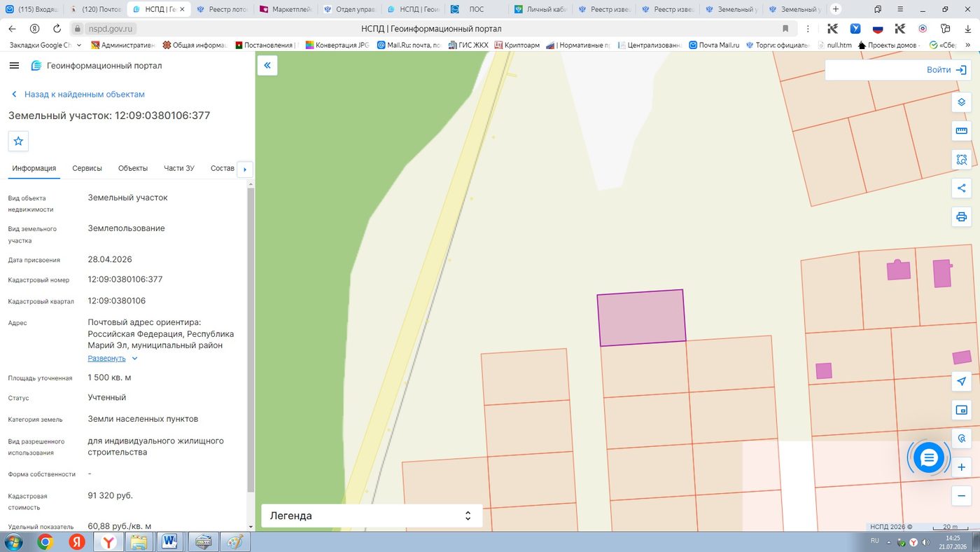Viewport: 980px width, 552px height.
Task: Switch to the Сервисы tab
Action: (x=87, y=168)
